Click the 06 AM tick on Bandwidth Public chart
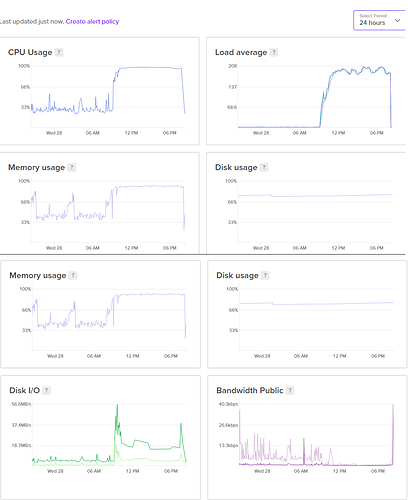Viewport: 408px width, 500px height. point(301,471)
